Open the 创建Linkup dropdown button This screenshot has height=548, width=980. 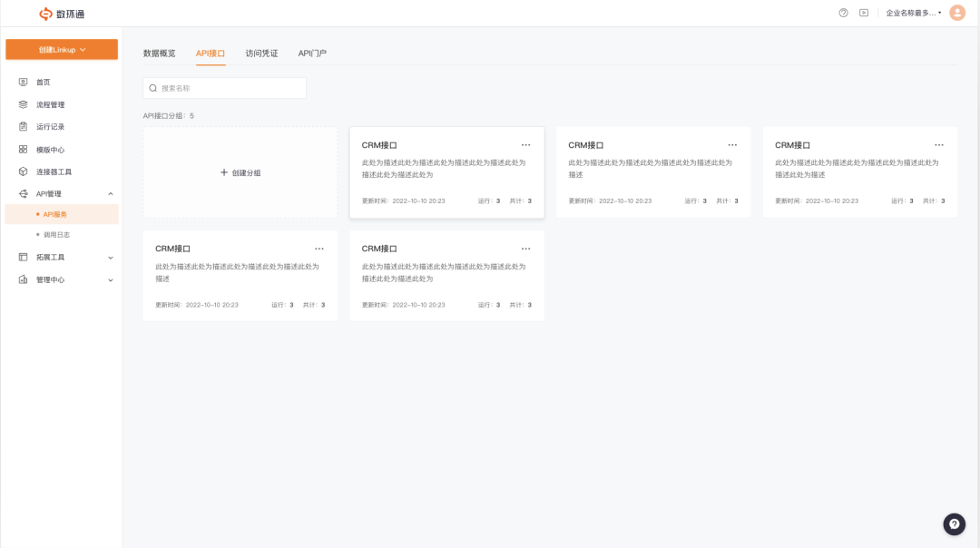point(62,49)
